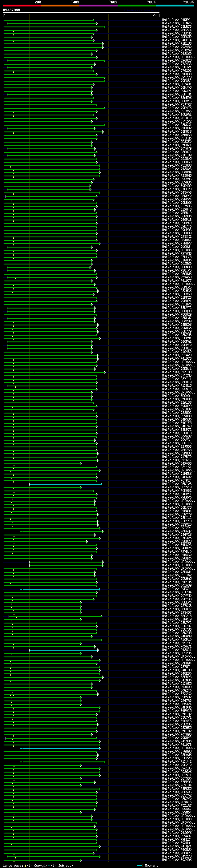
Task: Open hit UniRef100_Q92450
Action: [x=177, y=47]
